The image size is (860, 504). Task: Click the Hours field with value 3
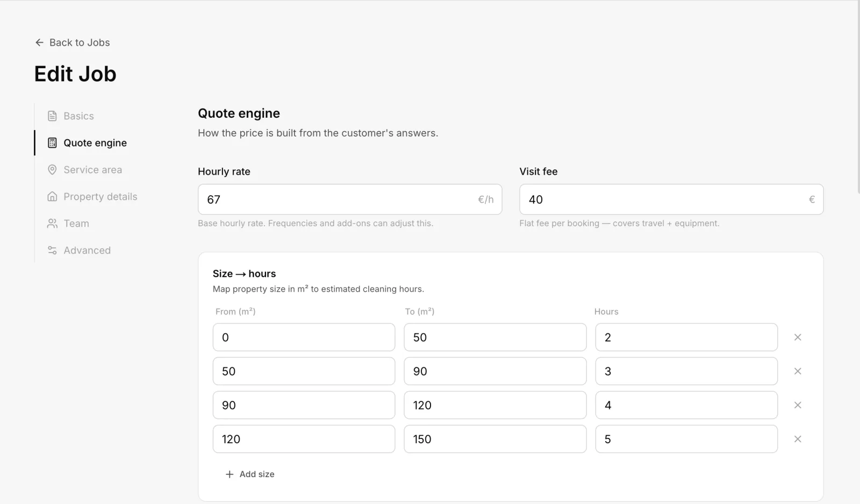coord(686,371)
